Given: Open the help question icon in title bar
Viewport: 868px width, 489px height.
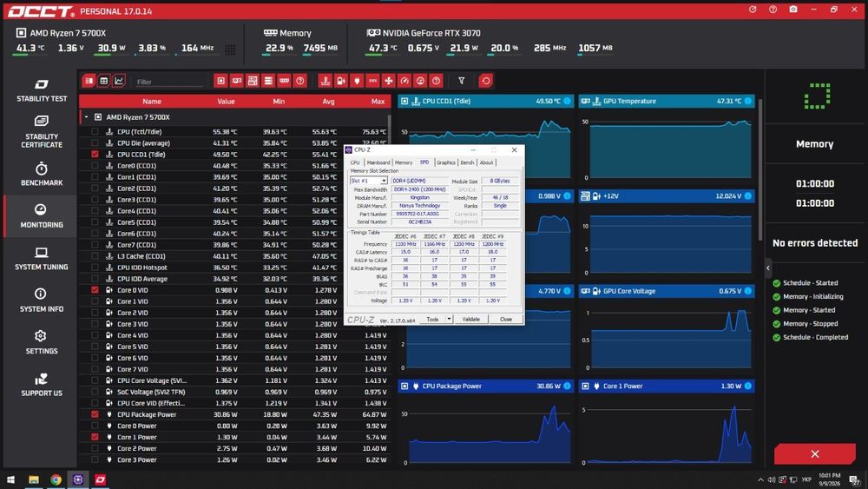Looking at the screenshot, I should point(773,10).
